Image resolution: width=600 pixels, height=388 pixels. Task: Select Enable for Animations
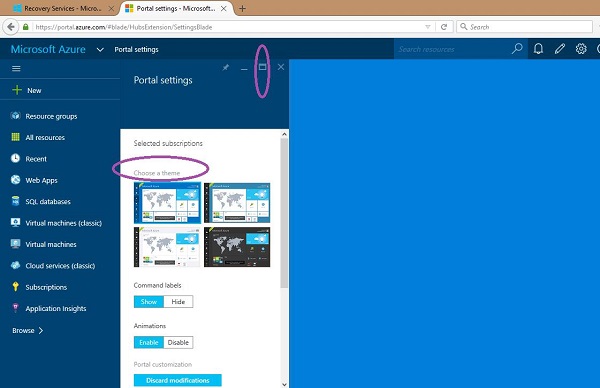point(149,342)
